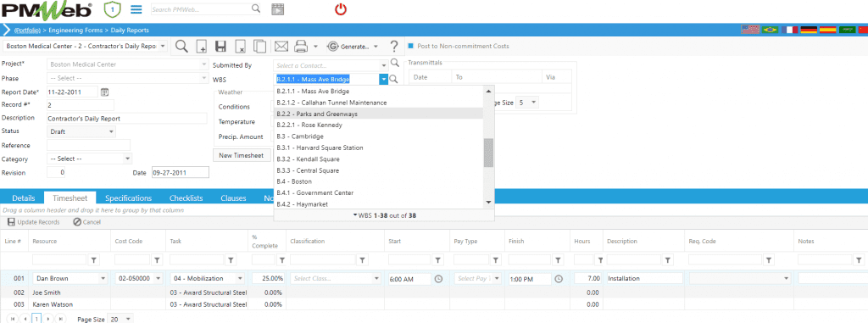This screenshot has height=323, width=868.
Task: Click the Add new record icon
Action: point(202,47)
